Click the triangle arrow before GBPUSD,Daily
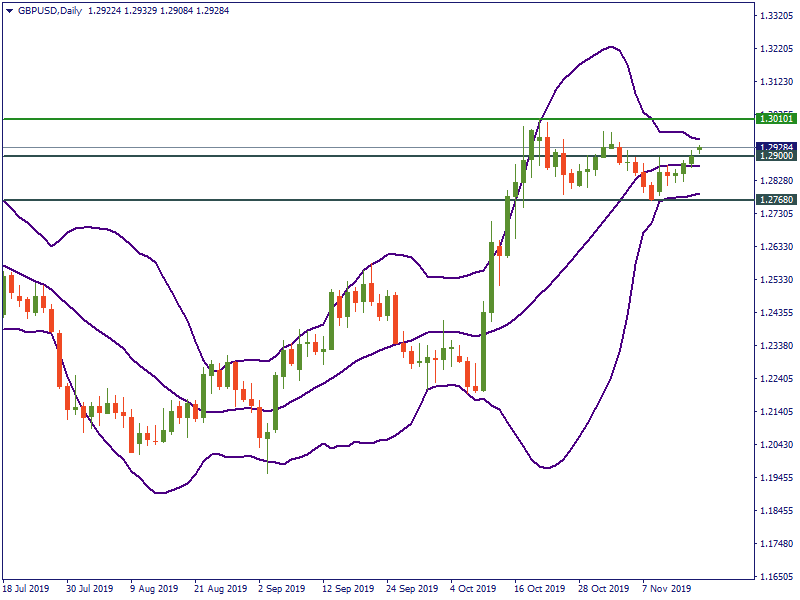This screenshot has height=600, width=800. (10, 11)
